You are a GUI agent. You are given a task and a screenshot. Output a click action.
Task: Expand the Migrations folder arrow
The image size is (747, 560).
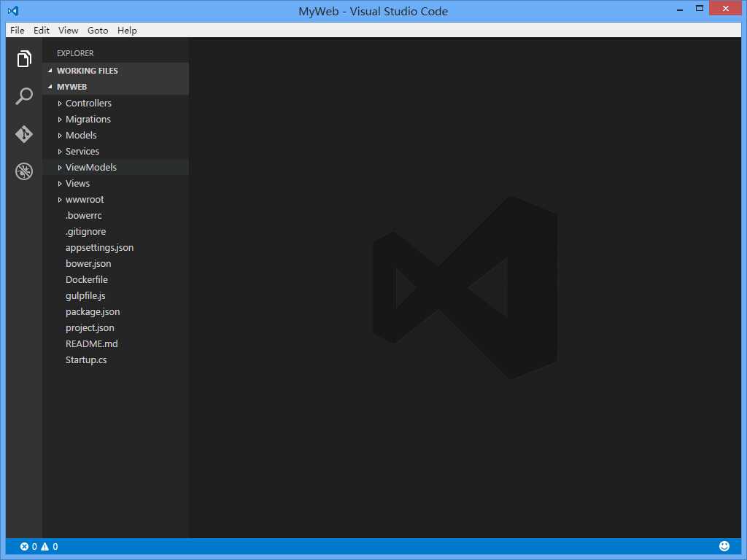pyautogui.click(x=60, y=120)
